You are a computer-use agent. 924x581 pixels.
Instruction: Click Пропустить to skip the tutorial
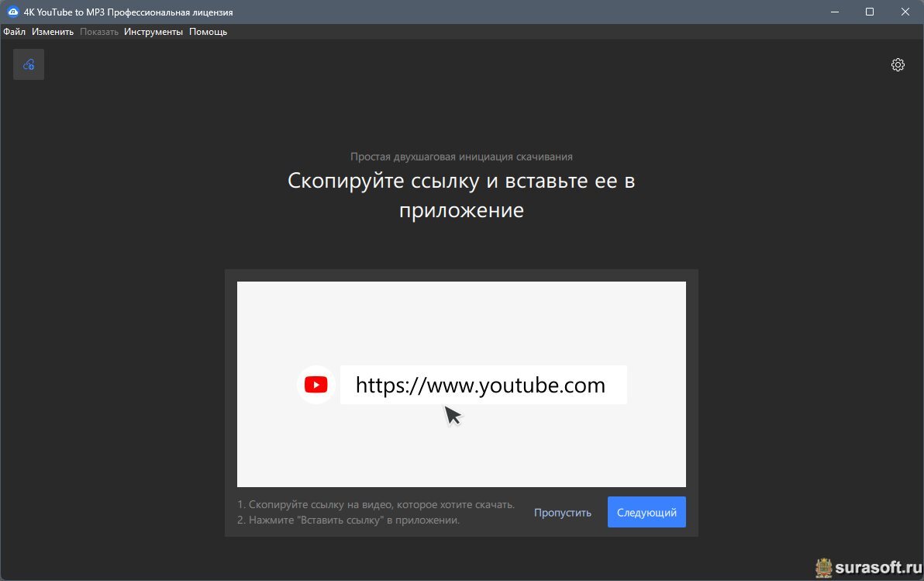(562, 513)
